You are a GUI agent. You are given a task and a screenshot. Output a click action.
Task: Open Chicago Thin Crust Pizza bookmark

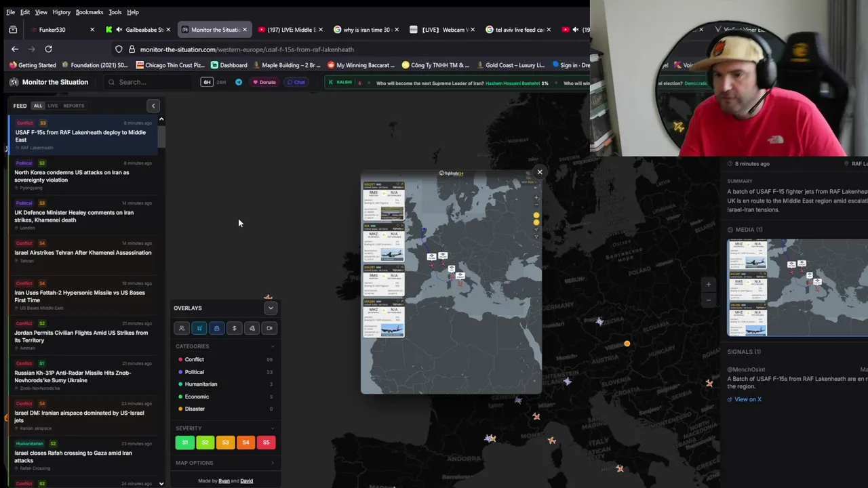pos(170,65)
